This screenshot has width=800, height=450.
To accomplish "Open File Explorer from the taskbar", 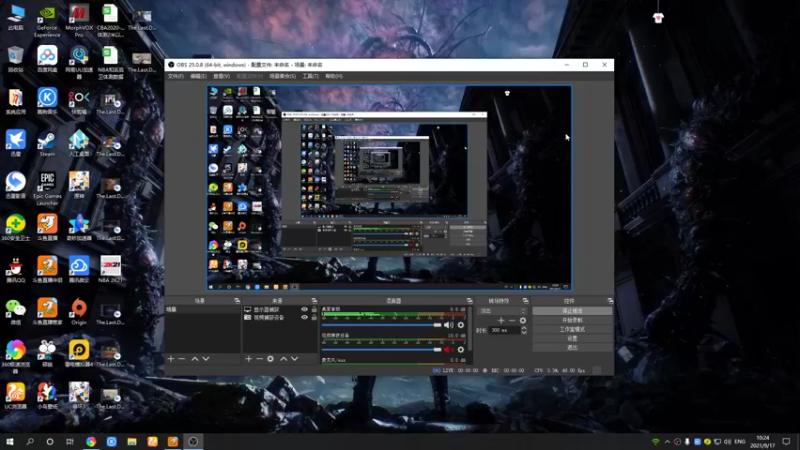I will (132, 441).
